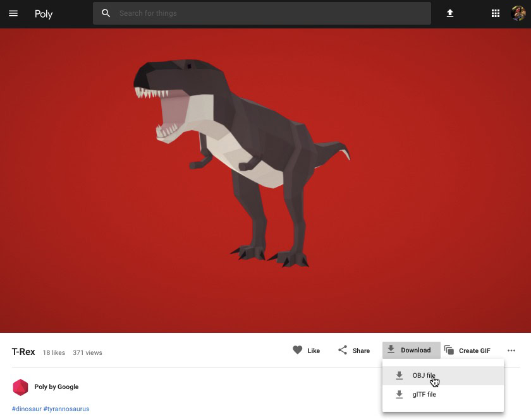The height and width of the screenshot is (420, 531).
Task: Choose glTF file from download menu
Action: coord(443,394)
